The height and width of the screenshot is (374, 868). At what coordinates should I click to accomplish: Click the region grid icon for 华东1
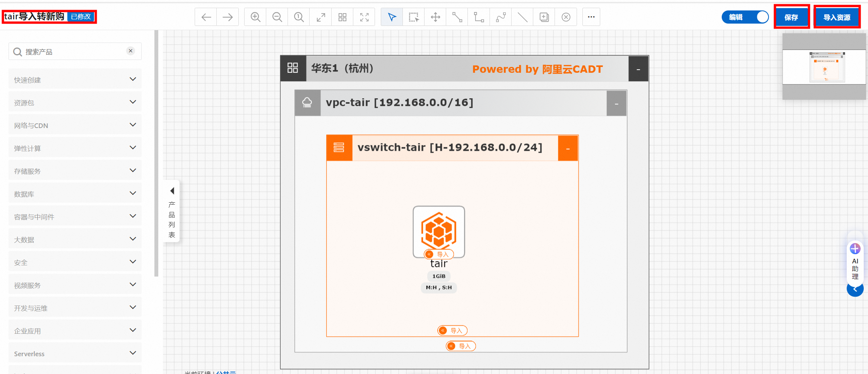pos(293,68)
